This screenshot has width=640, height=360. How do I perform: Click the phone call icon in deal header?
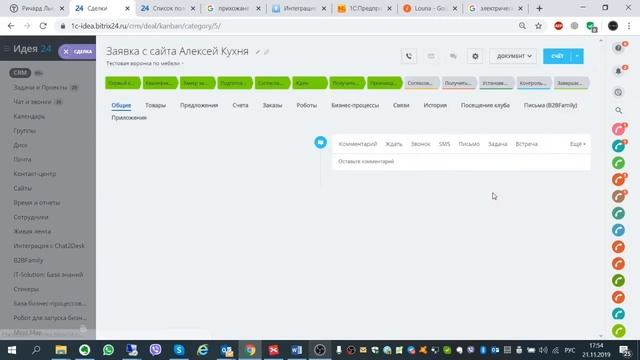coord(409,56)
